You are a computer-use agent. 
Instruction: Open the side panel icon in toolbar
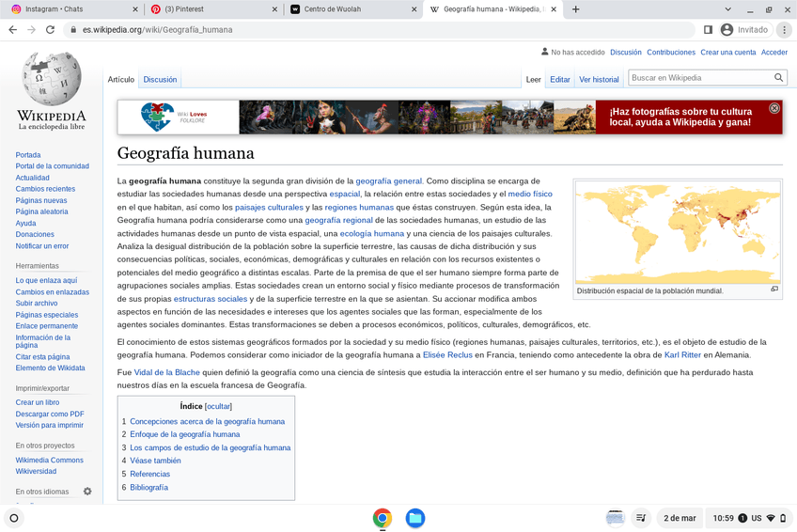[708, 30]
